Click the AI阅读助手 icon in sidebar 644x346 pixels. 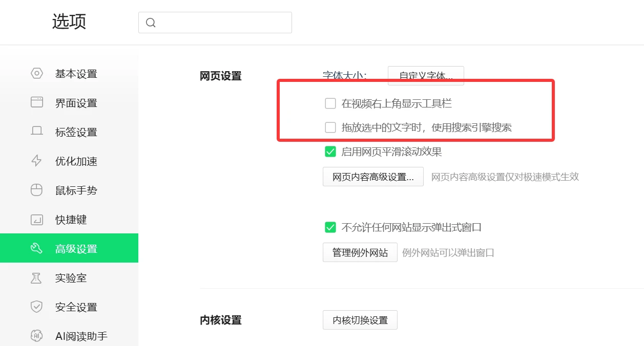(x=37, y=336)
